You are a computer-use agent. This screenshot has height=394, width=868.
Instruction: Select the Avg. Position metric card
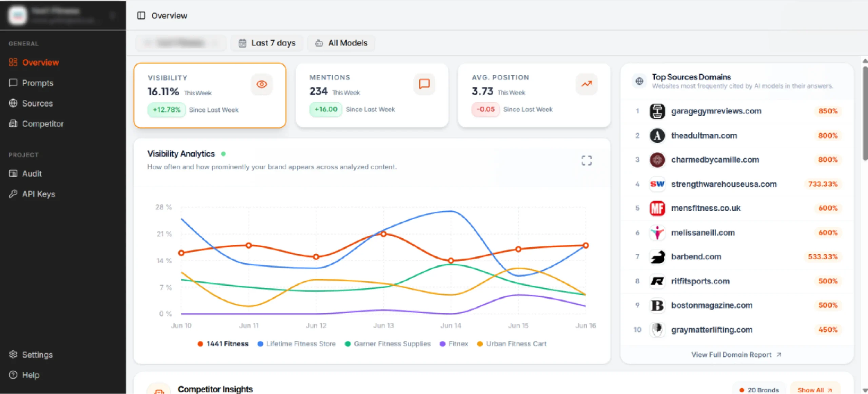pos(534,95)
